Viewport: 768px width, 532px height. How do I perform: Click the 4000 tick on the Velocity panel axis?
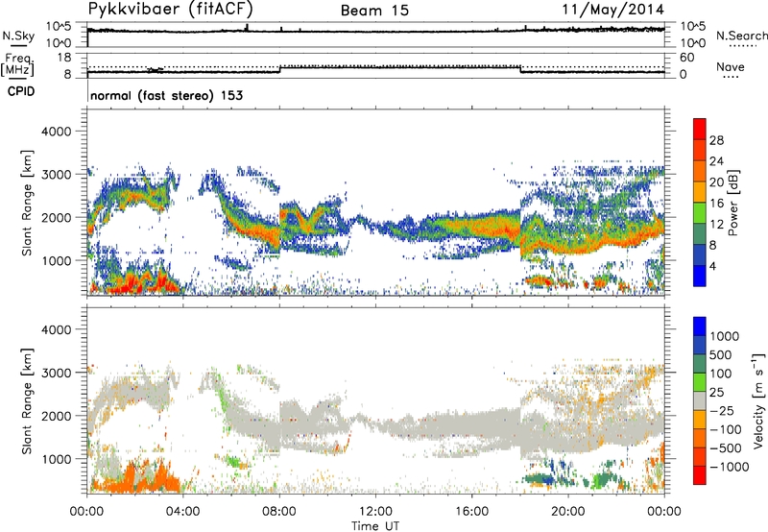56,329
